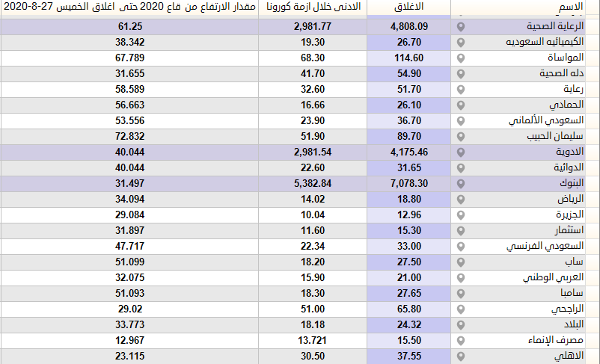The image size is (600, 364).
Task: Select the السعودي الفرنسي bank name
Action: pos(545,246)
